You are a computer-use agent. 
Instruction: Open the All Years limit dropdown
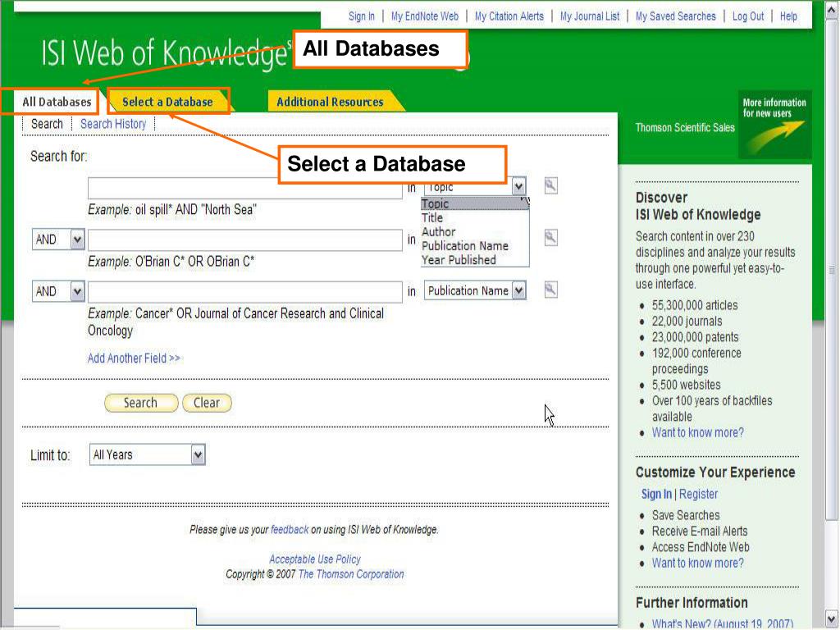pos(148,454)
